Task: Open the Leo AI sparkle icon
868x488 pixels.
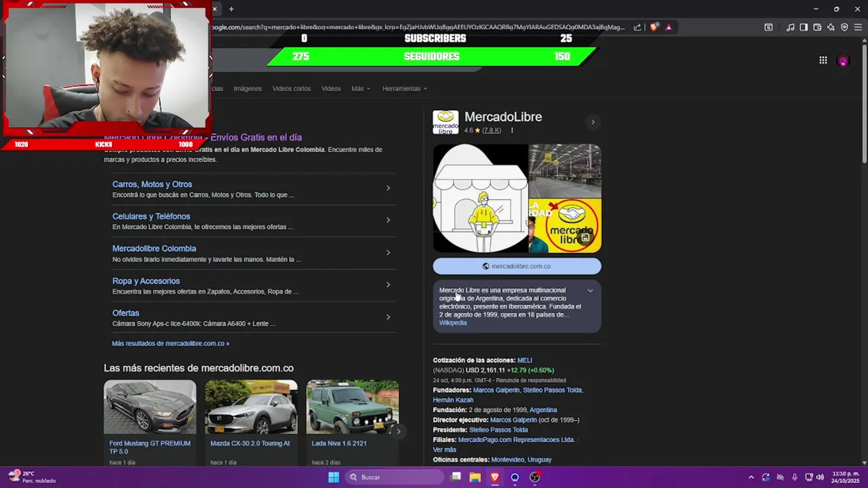Action: coord(831,27)
